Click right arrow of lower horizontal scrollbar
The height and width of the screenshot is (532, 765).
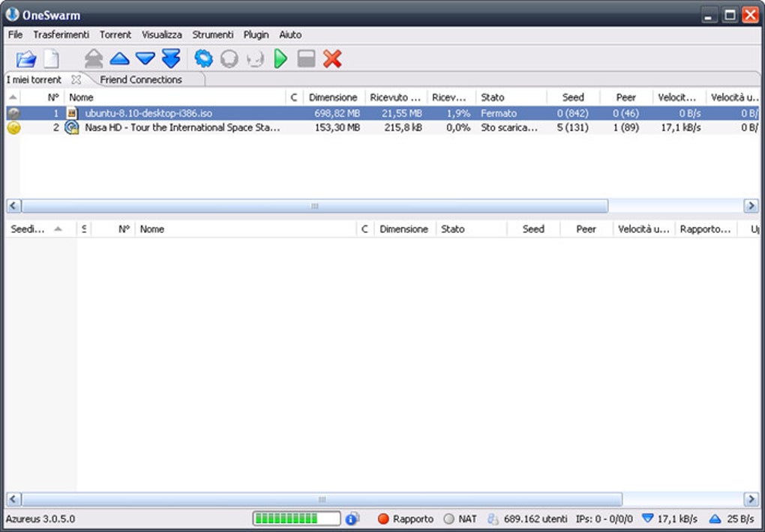[751, 499]
